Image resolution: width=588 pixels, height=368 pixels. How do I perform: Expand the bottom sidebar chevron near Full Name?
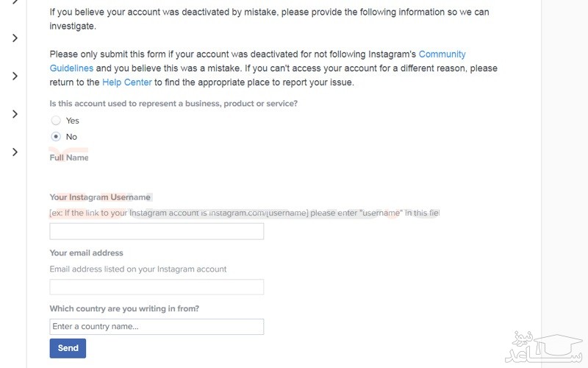click(15, 152)
